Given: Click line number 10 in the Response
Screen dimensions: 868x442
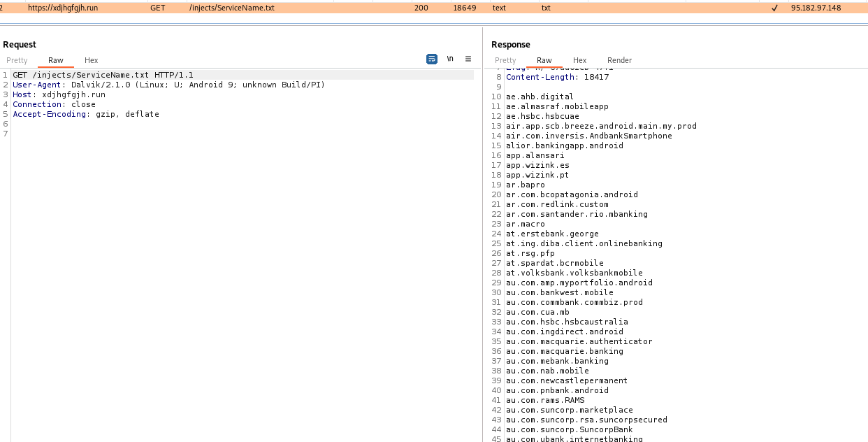Looking at the screenshot, I should tap(496, 96).
